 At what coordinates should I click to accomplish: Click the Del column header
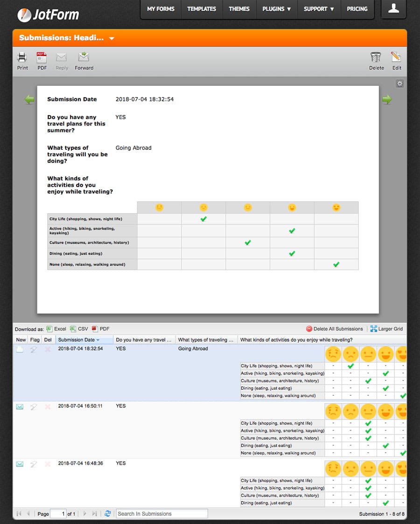coord(48,340)
